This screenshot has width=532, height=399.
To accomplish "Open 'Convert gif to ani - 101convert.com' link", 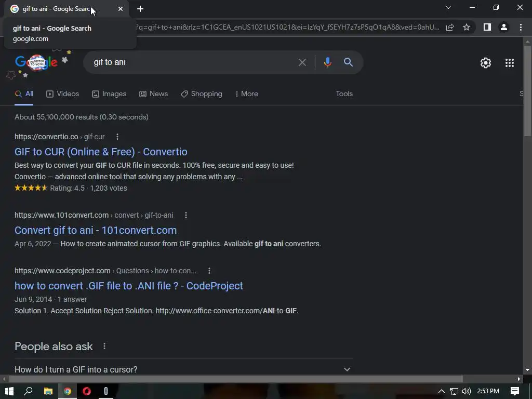I will [x=96, y=230].
